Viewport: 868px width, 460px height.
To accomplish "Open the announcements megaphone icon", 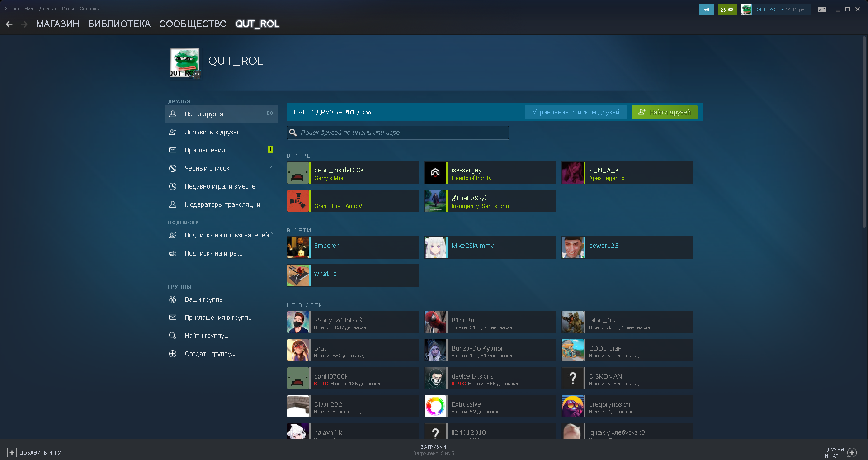I will pyautogui.click(x=706, y=9).
